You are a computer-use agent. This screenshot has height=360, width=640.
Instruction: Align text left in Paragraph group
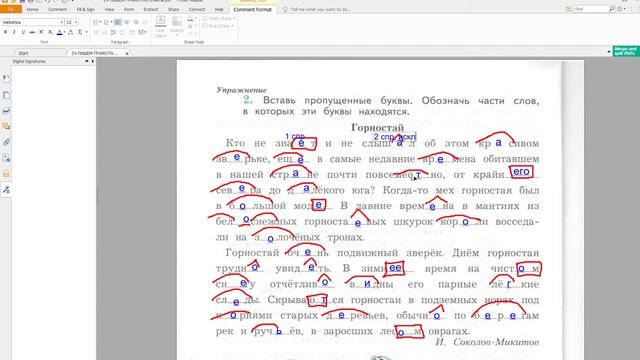118,22
